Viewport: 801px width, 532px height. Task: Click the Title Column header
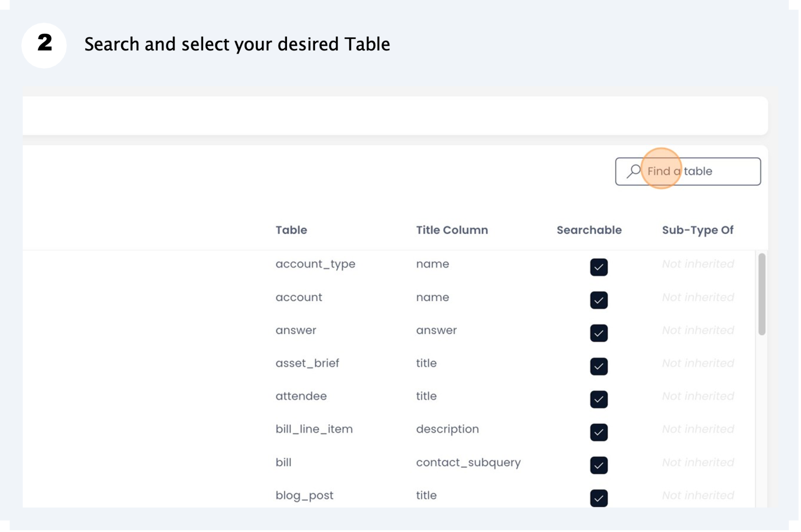(x=453, y=230)
